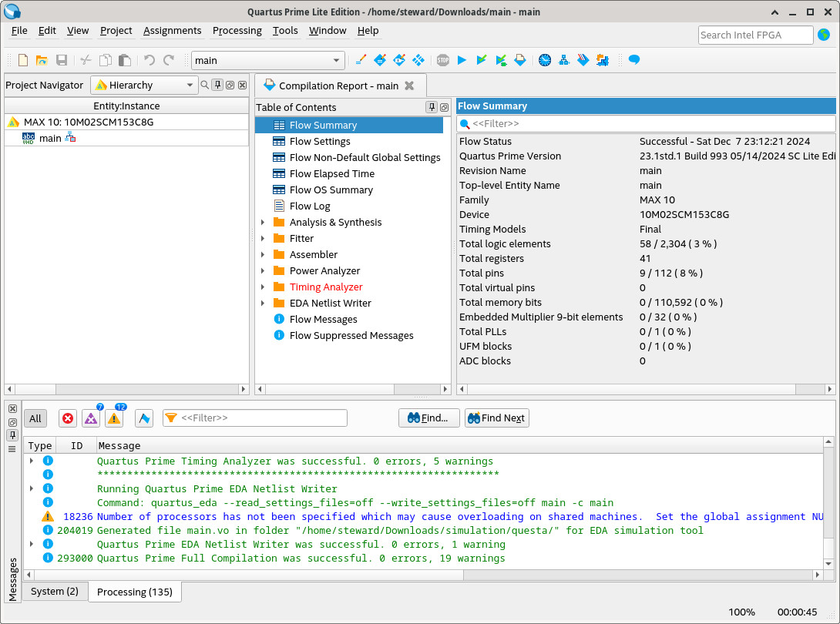Click the New file toolbar icon
Screen dimensions: 840x624
[23, 60]
